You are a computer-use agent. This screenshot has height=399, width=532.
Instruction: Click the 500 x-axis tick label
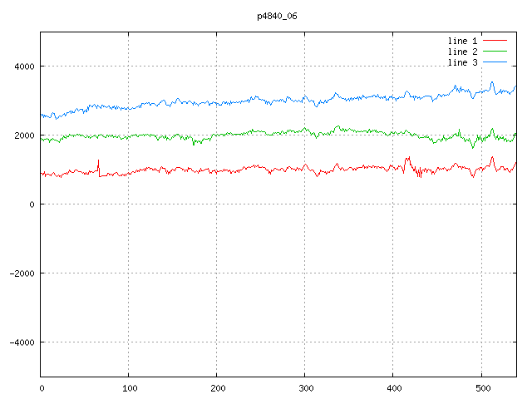click(483, 388)
